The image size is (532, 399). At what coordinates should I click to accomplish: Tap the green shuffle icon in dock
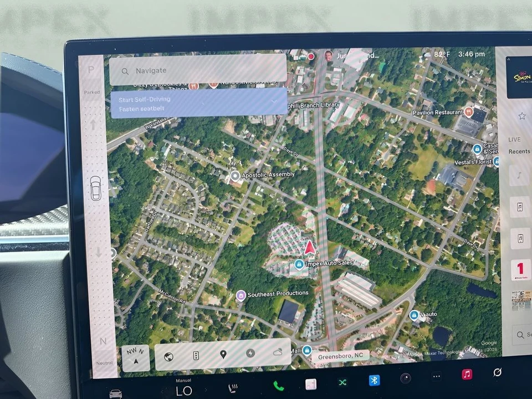342,382
